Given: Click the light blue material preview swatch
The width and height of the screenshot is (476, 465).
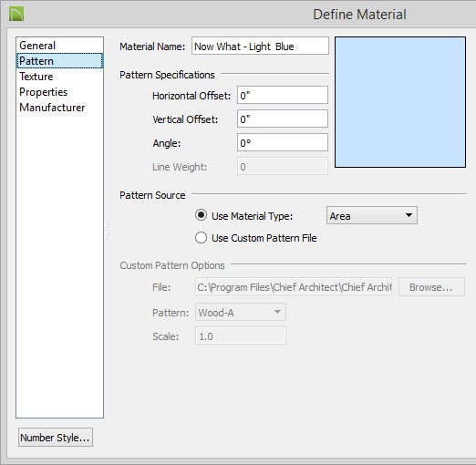Looking at the screenshot, I should pos(400,102).
